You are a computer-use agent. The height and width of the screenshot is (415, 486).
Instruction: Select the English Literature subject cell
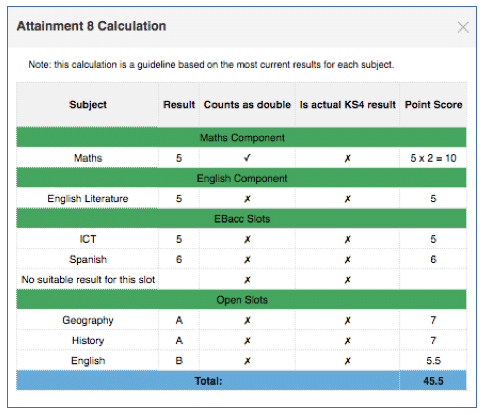coord(88,199)
